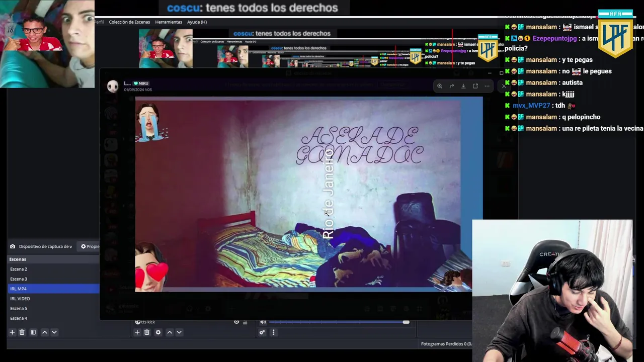Click the posted date 01/09/2024 1:05
Image resolution: width=644 pixels, height=362 pixels.
pyautogui.click(x=138, y=89)
